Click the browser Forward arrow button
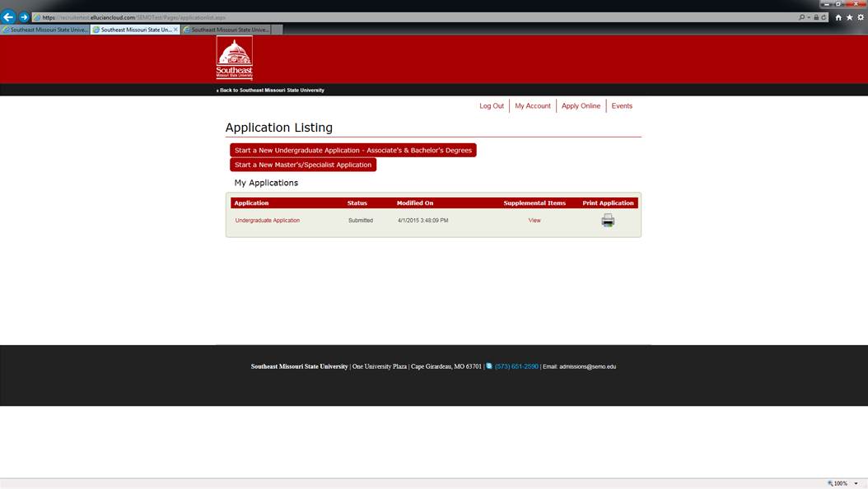 click(24, 17)
